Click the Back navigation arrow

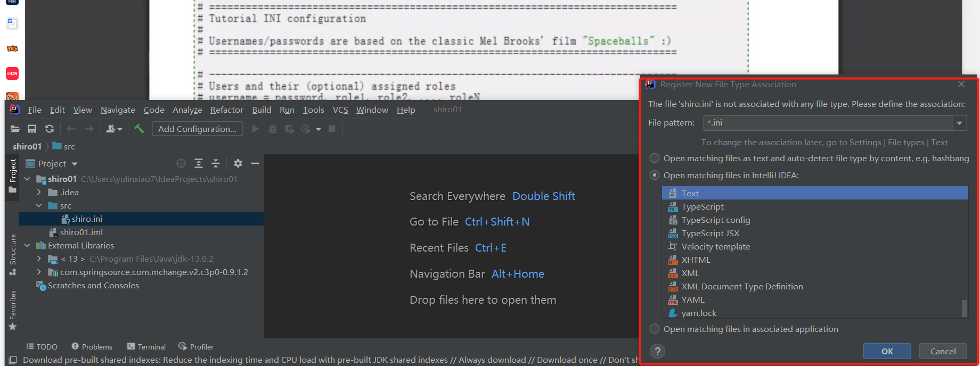click(71, 129)
